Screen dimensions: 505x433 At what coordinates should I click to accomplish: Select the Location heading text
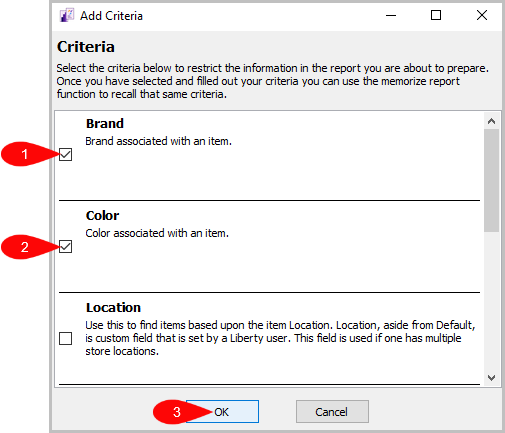coord(113,308)
